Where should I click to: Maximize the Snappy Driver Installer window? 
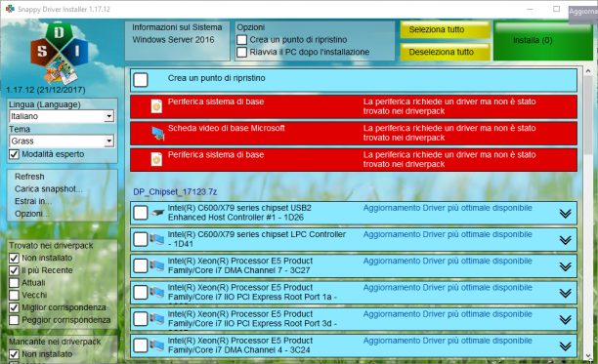(556, 9)
